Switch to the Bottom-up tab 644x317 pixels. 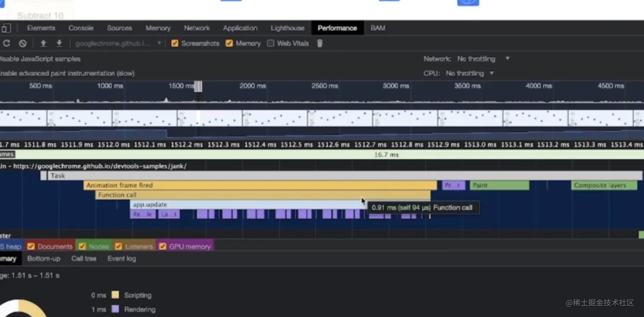[44, 259]
